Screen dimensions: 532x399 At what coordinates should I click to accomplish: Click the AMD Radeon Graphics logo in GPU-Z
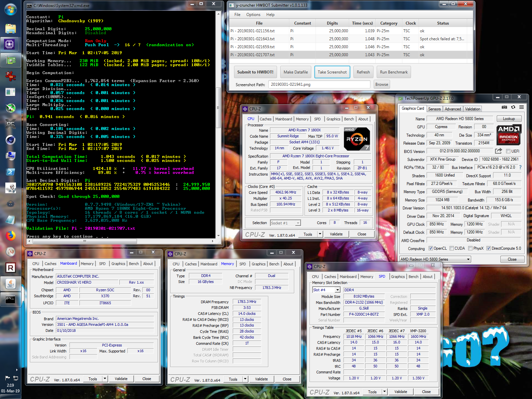click(x=509, y=135)
